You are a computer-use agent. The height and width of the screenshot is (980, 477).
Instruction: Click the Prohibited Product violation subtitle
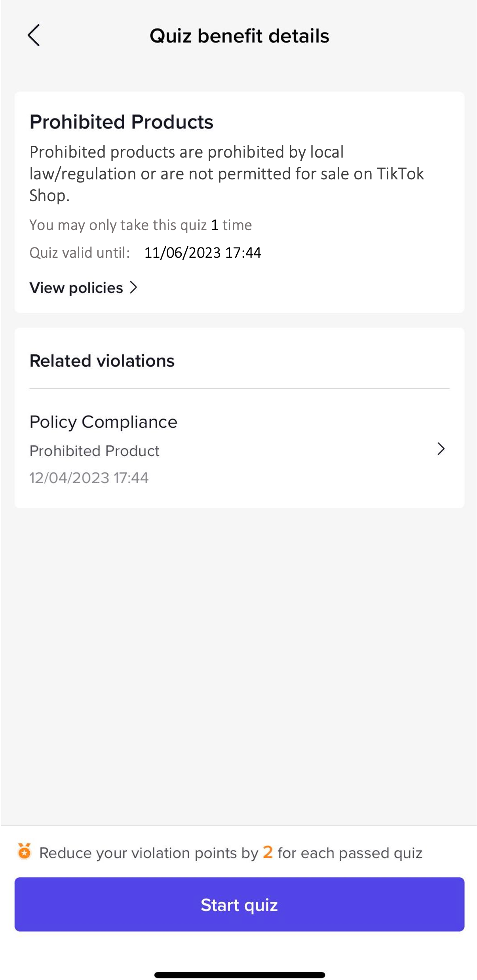tap(94, 451)
